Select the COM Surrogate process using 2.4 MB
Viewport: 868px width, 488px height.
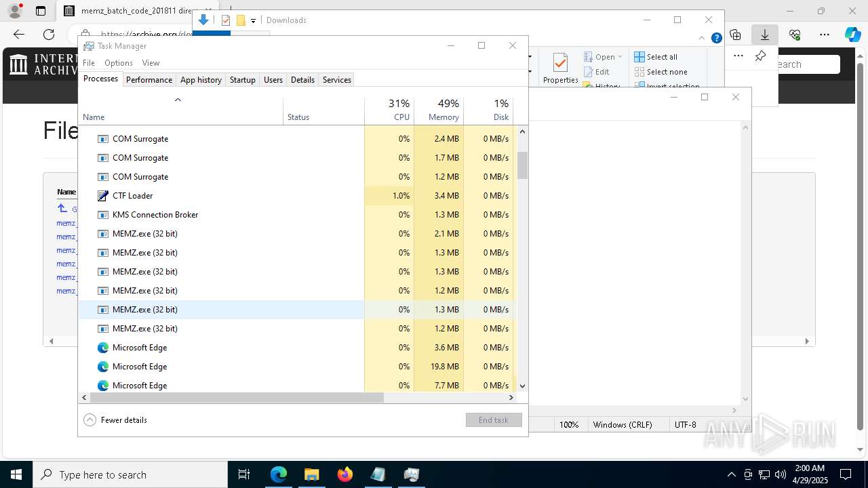(296, 139)
